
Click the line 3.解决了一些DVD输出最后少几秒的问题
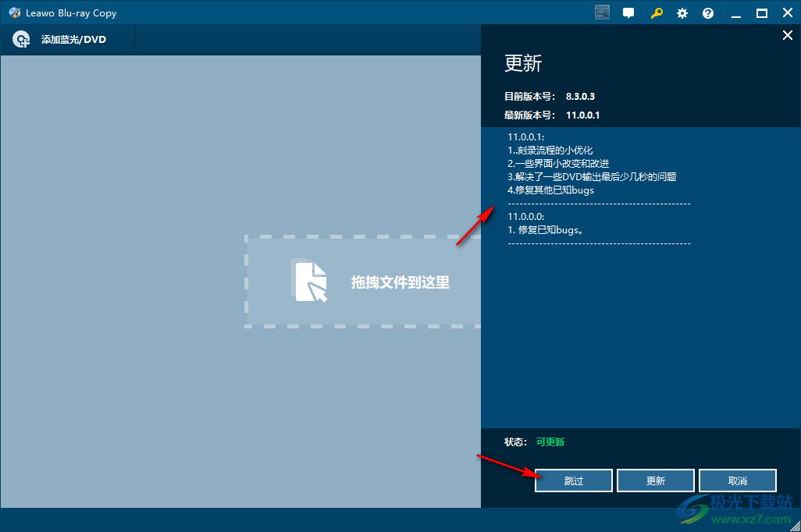(x=592, y=176)
